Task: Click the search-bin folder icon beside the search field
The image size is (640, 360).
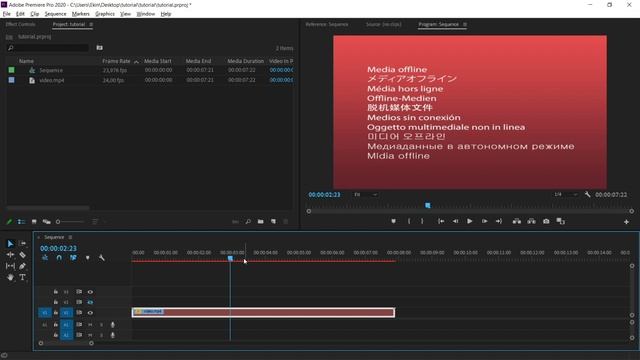Action: coord(99,48)
